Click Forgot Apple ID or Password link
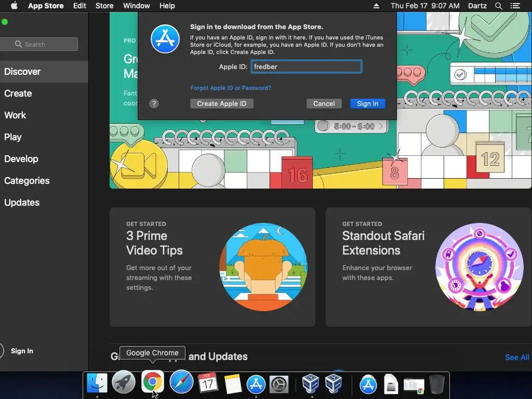Image resolution: width=532 pixels, height=399 pixels. (x=231, y=88)
